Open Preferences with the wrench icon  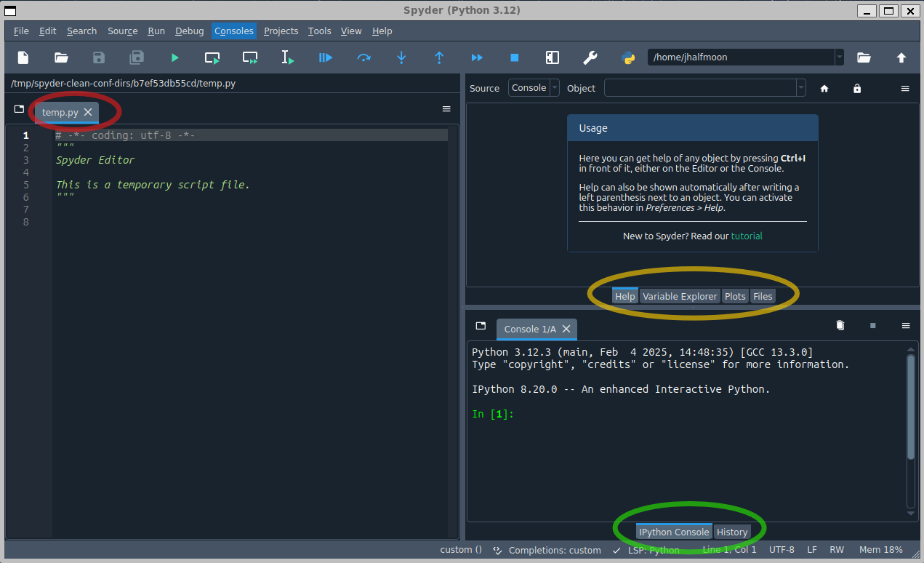tap(590, 57)
